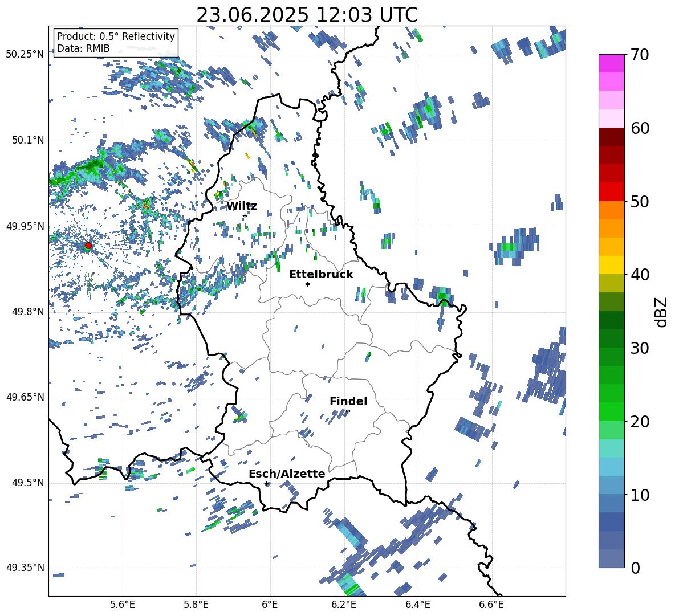Click the Findel station cross marker
The image size is (675, 616).
click(348, 411)
